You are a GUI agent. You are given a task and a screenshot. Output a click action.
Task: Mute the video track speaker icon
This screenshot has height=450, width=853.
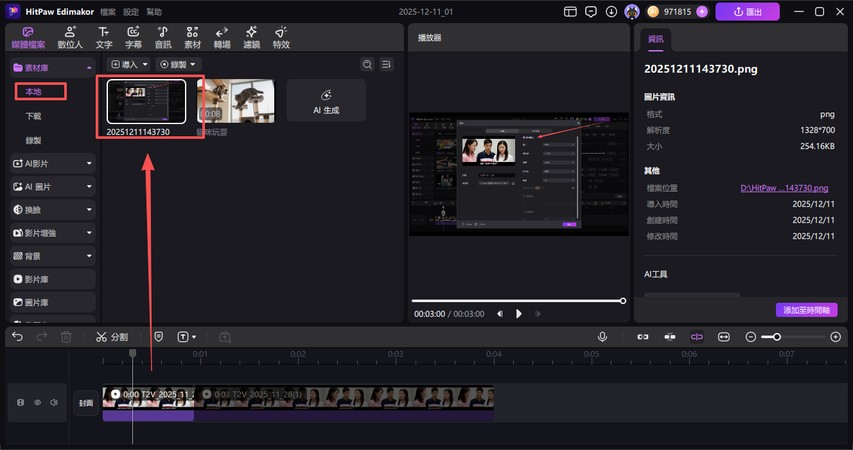53,403
